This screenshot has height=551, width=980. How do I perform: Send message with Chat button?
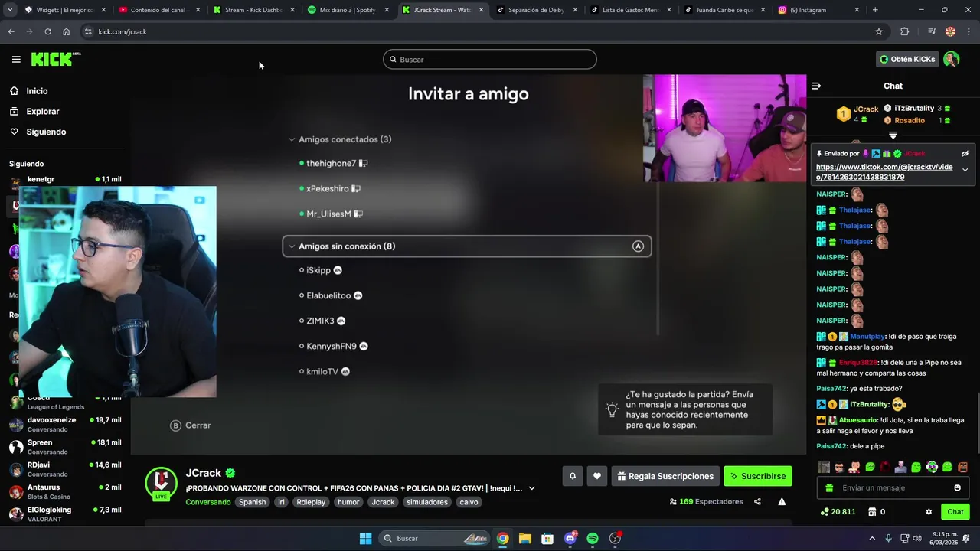955,512
